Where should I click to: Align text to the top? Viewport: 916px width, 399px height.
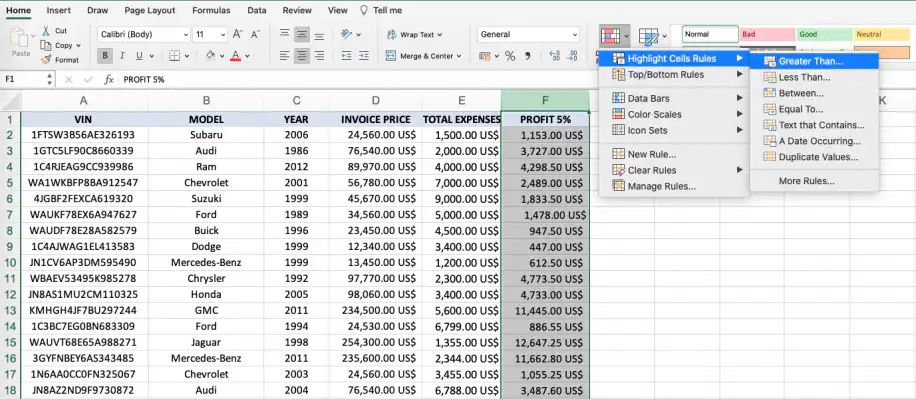284,34
